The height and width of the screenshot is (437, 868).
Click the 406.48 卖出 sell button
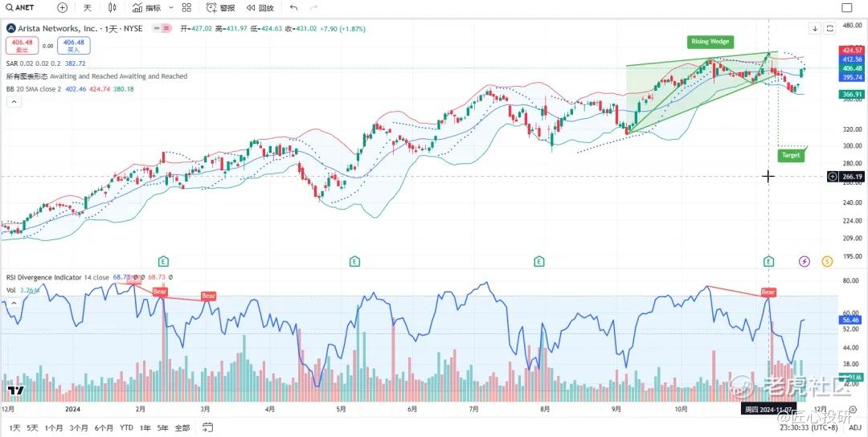tap(23, 45)
